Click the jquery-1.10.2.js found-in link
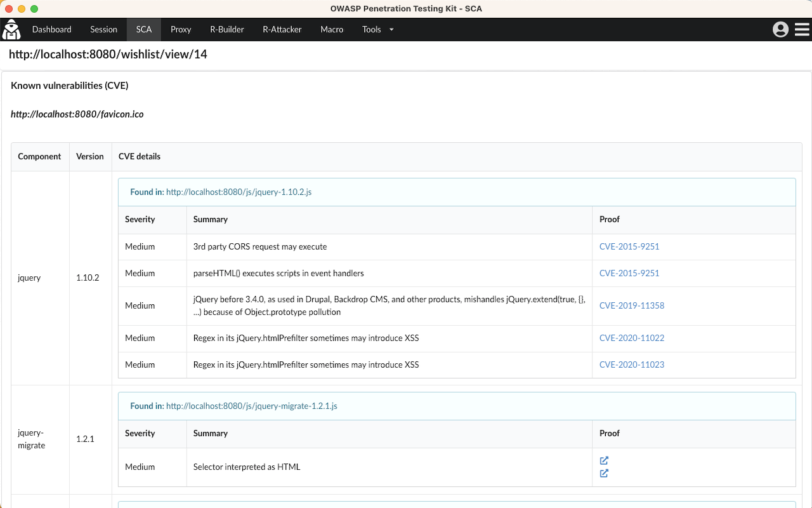The height and width of the screenshot is (508, 812). [x=239, y=192]
